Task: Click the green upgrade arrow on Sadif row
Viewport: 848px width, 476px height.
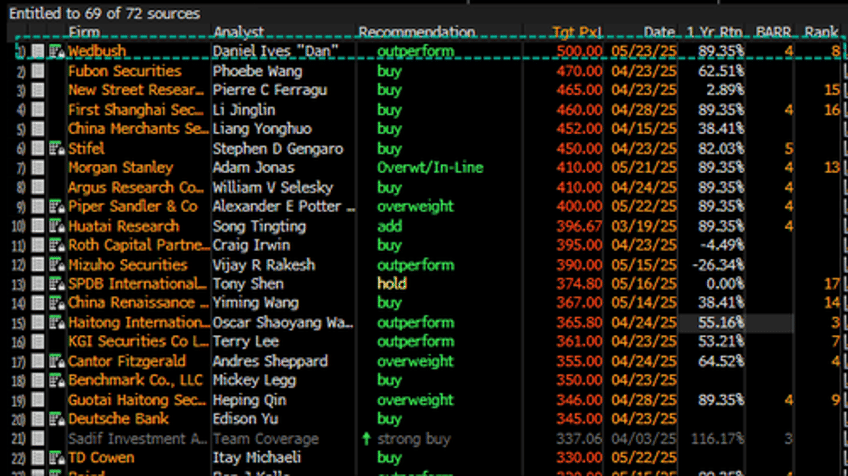Action: [x=366, y=439]
